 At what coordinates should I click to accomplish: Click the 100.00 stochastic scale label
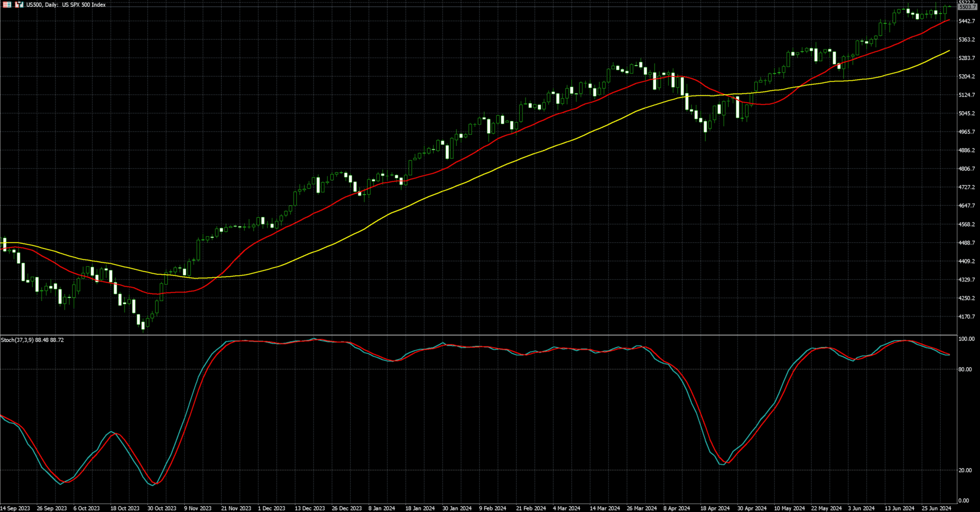(x=966, y=339)
